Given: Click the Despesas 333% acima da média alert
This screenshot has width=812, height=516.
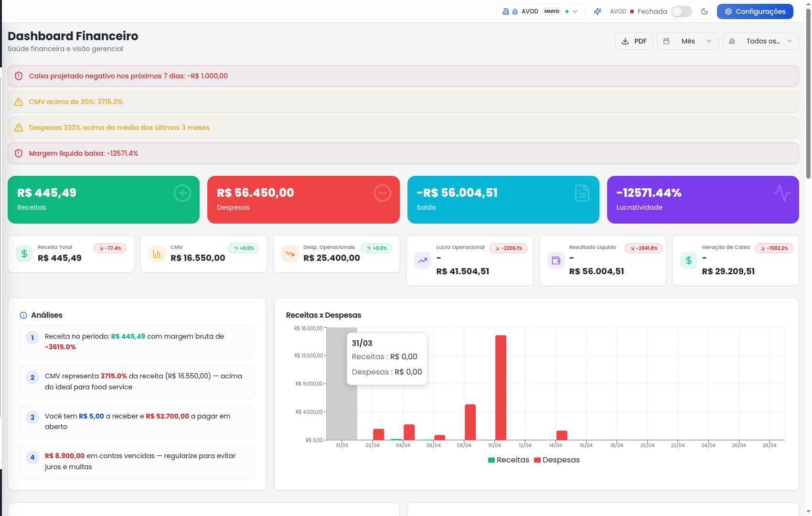Looking at the screenshot, I should 403,128.
